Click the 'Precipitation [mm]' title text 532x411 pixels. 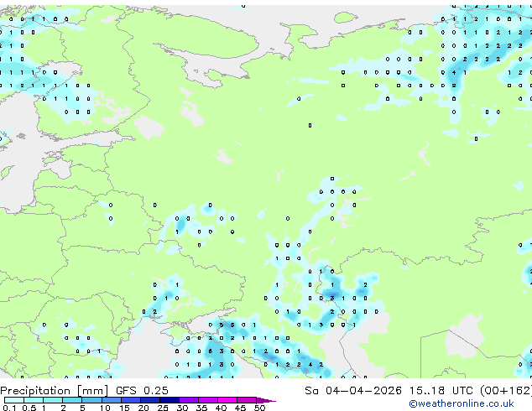click(x=54, y=391)
